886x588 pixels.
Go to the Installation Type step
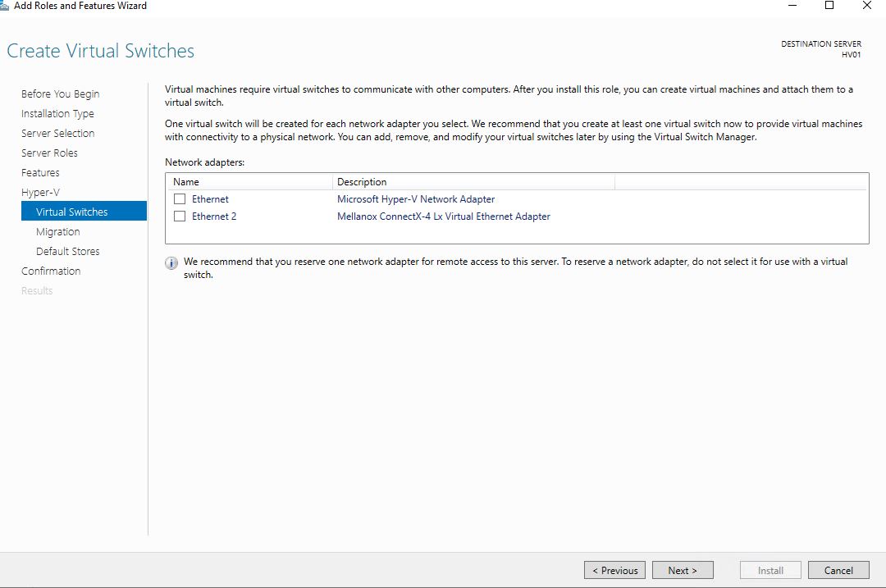[57, 114]
